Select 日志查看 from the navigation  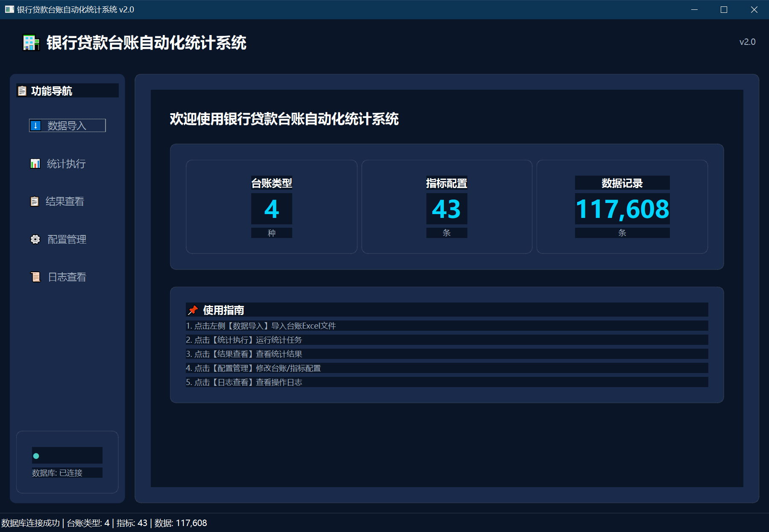[67, 277]
